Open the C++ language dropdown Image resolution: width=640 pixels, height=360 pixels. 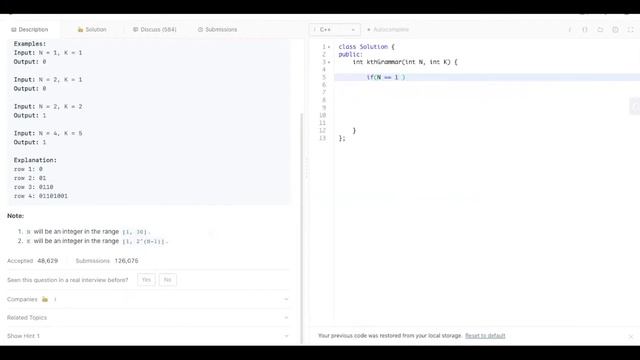pos(335,29)
